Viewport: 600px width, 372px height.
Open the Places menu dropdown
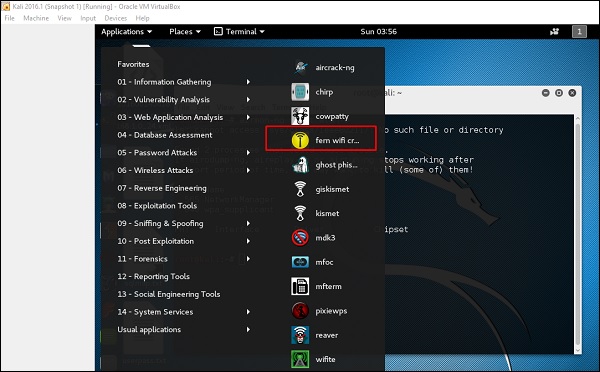[x=185, y=32]
